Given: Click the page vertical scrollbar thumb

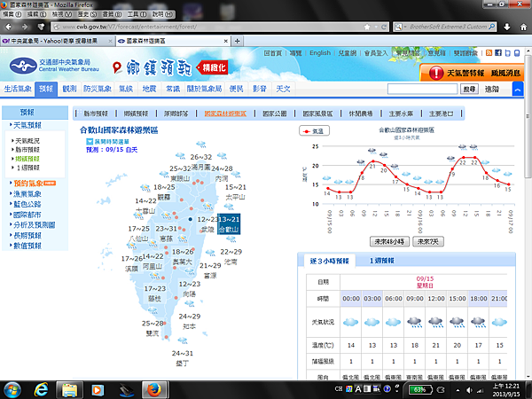Looking at the screenshot, I should (x=528, y=117).
